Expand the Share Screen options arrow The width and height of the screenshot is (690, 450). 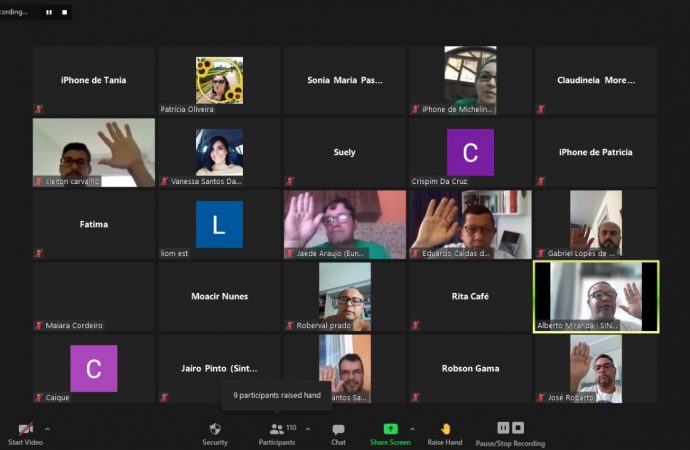point(412,428)
